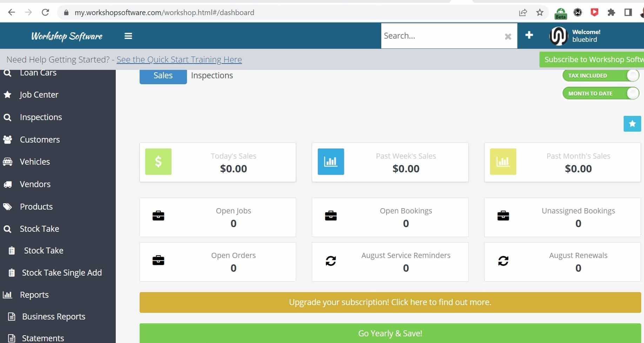Click the Job Center star icon

click(7, 94)
